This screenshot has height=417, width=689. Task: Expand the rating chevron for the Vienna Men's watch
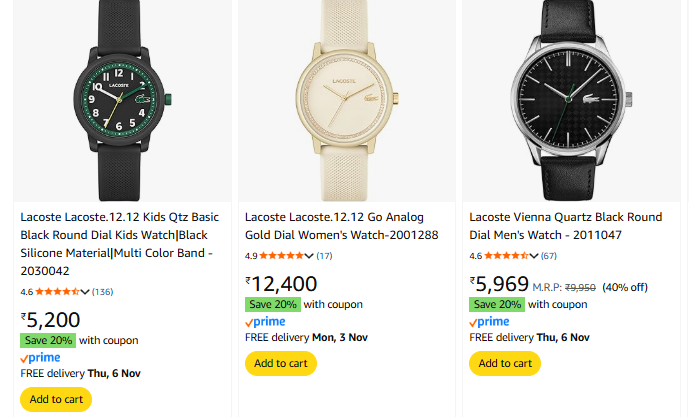(x=534, y=256)
